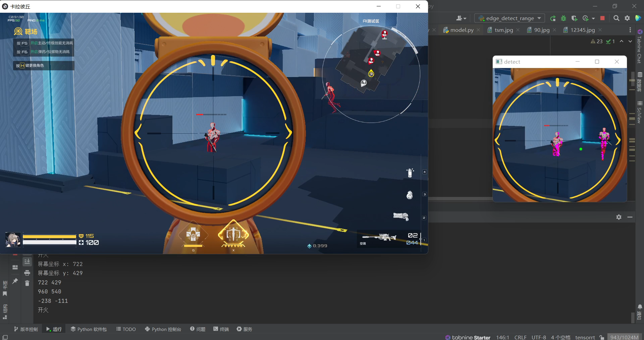Viewport: 644px width, 340px height.
Task: Stop the script with the red square icon
Action: click(602, 18)
